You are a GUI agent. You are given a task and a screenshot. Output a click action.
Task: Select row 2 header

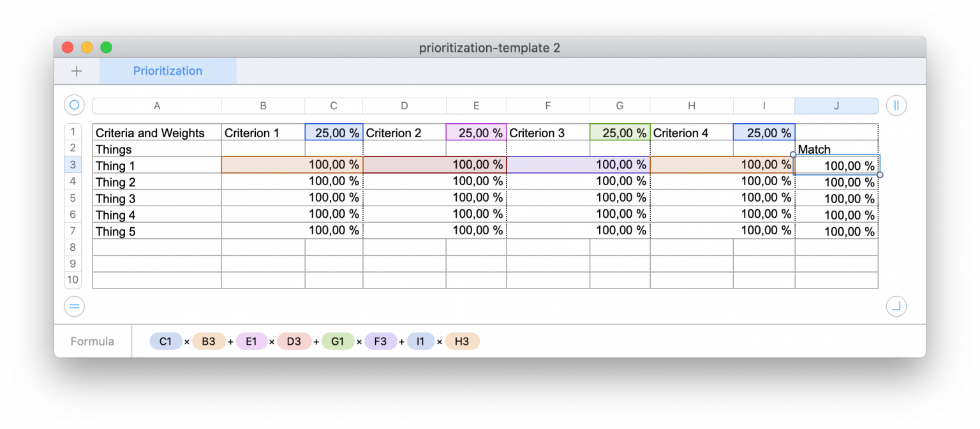click(73, 149)
